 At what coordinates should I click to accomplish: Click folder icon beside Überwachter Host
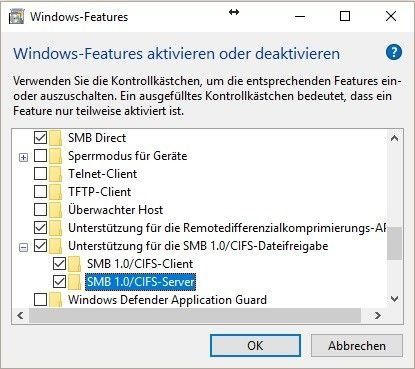[56, 210]
